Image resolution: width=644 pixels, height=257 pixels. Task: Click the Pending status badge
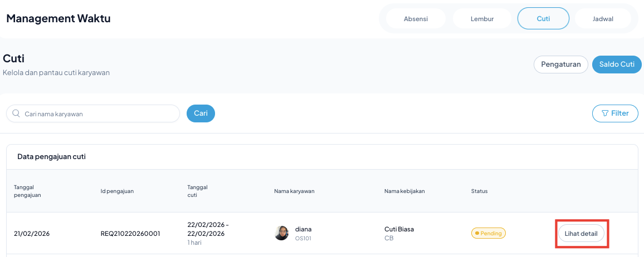click(488, 234)
